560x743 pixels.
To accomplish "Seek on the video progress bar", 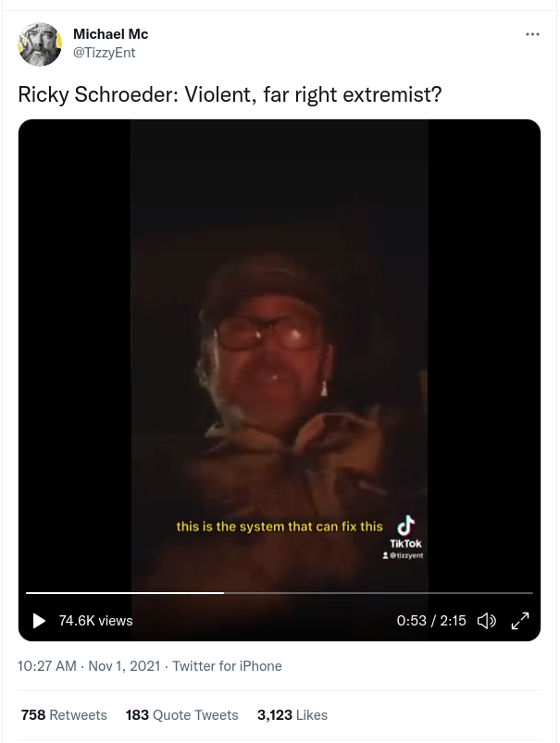I will pyautogui.click(x=280, y=593).
